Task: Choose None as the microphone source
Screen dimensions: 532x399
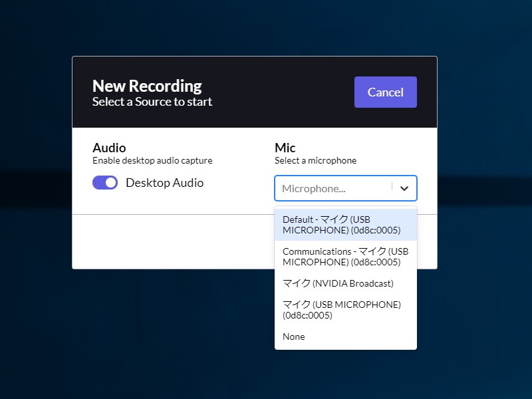Action: tap(293, 336)
